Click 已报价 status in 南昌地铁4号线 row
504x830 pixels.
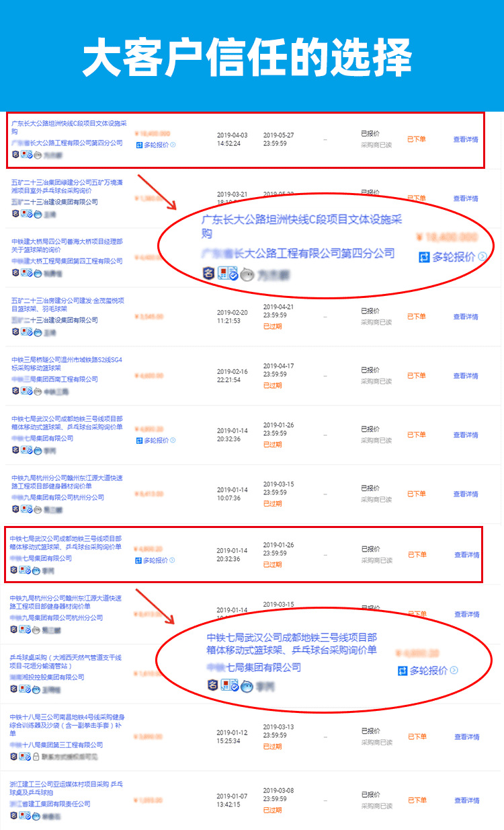pos(370,730)
